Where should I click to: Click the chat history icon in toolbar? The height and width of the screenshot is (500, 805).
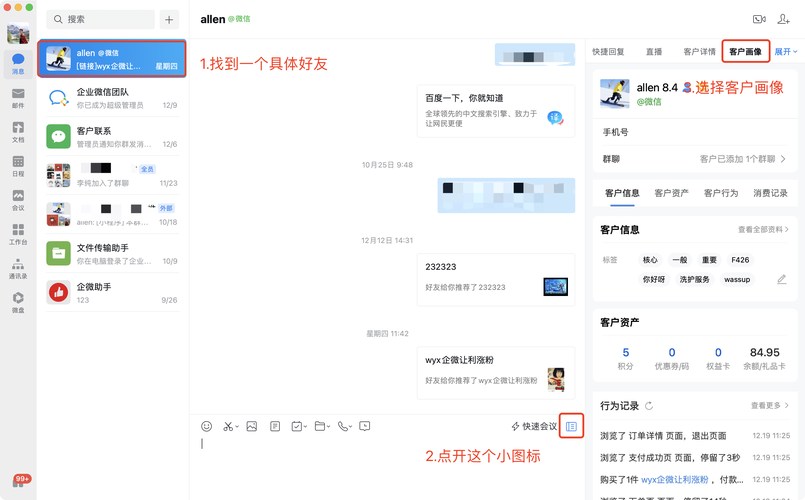365,426
